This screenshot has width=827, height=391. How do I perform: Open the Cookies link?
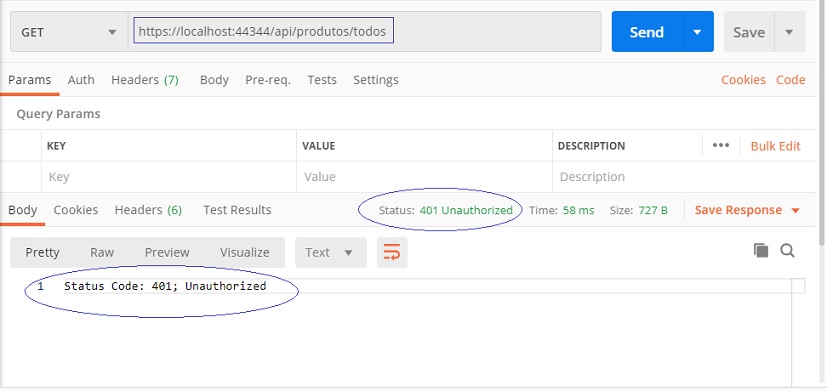(x=743, y=80)
